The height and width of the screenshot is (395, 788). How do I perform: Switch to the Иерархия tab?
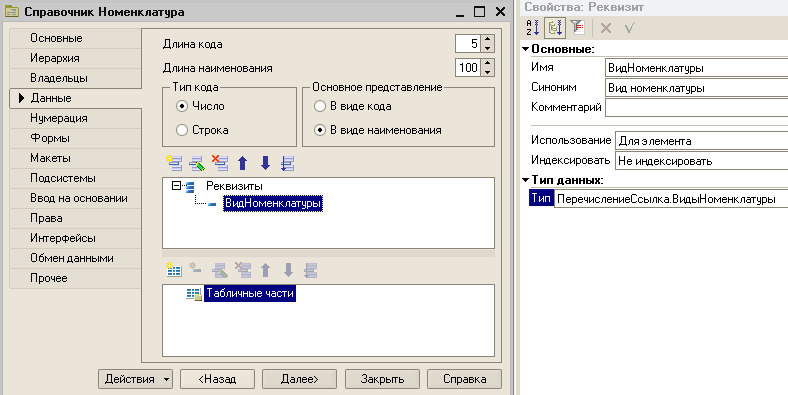point(75,58)
